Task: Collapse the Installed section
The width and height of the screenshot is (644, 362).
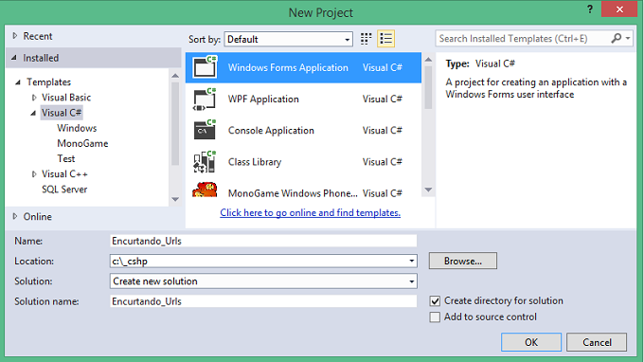Action: (14, 58)
